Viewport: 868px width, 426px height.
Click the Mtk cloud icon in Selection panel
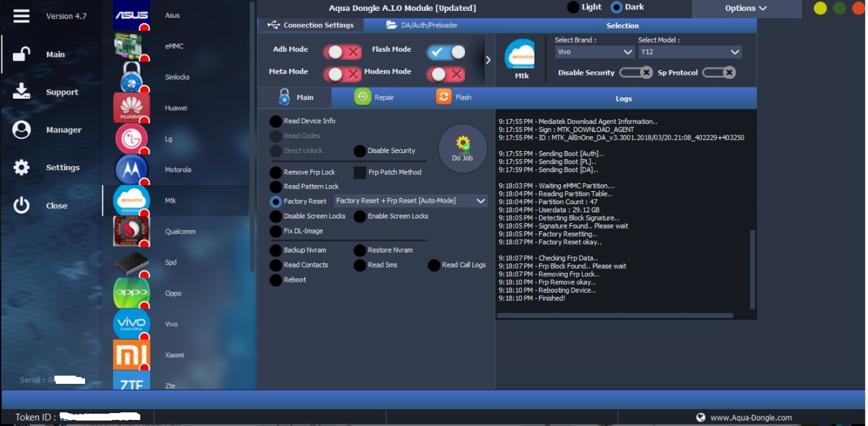click(519, 54)
